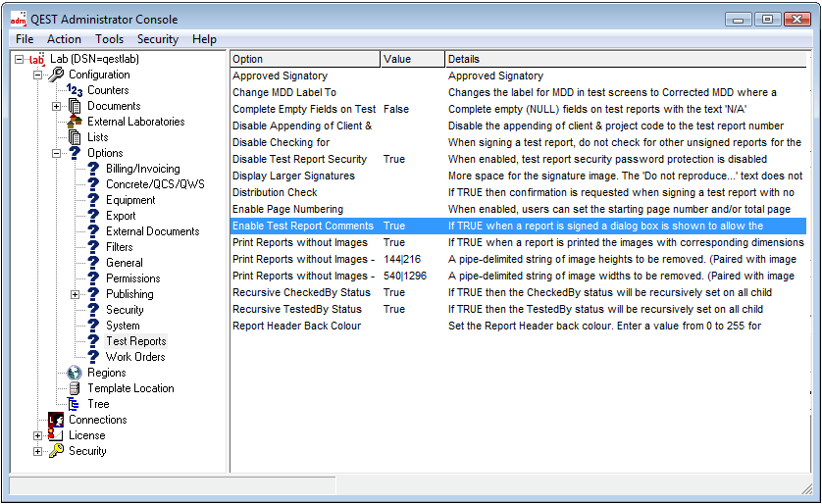
Task: Expand the Publishing options node
Action: 76,294
